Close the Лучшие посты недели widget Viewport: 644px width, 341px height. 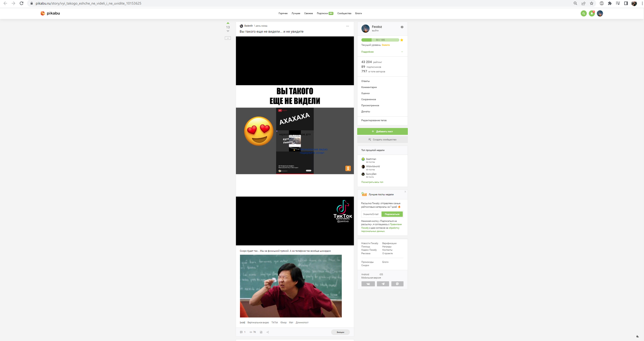click(405, 192)
